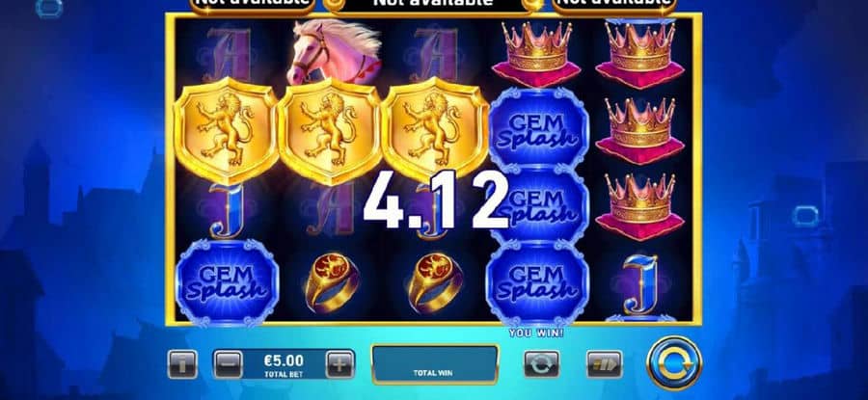The width and height of the screenshot is (868, 400).
Task: Select the Gem Splash symbol at bottom-left reel
Action: click(x=227, y=282)
